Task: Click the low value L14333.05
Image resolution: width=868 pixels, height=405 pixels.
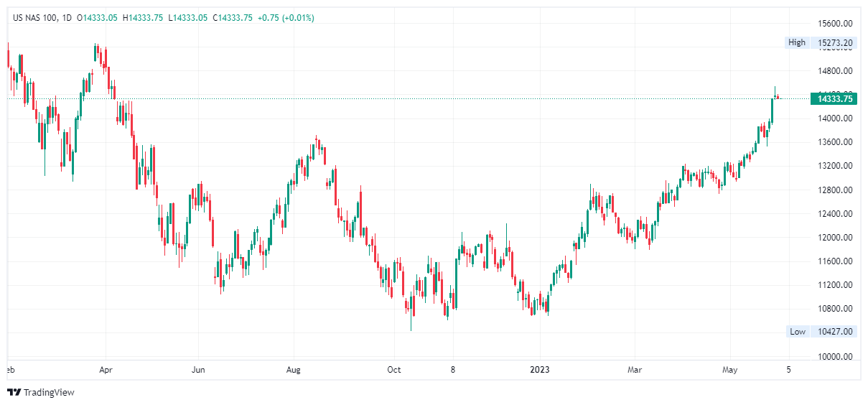Action: [x=188, y=18]
